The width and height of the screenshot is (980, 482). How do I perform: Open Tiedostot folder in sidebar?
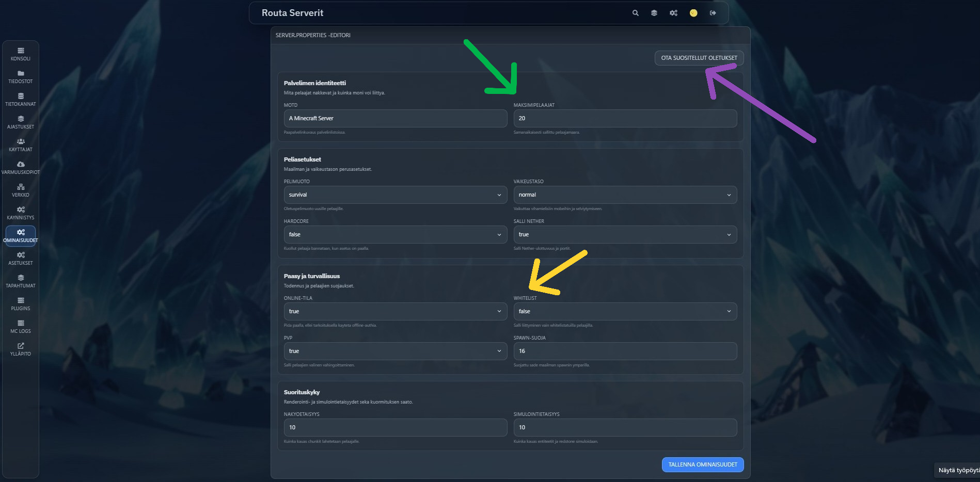click(21, 77)
